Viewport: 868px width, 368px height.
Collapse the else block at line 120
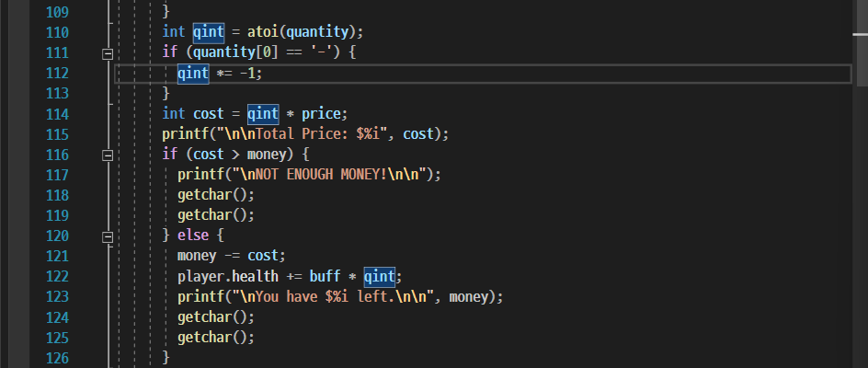pyautogui.click(x=108, y=237)
